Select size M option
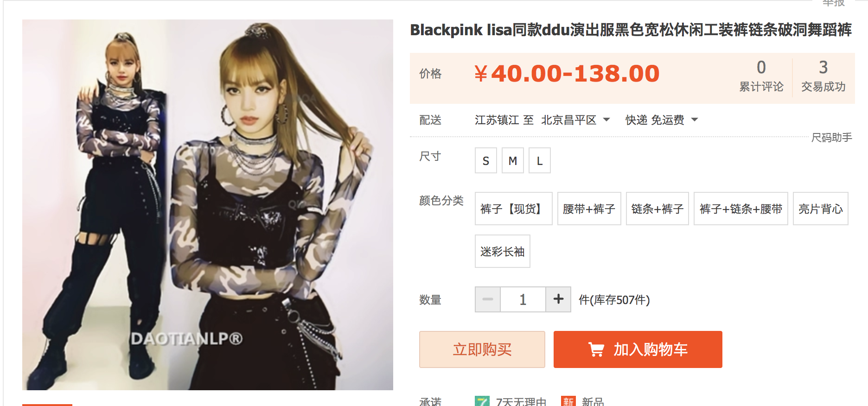The image size is (868, 406). click(x=513, y=160)
